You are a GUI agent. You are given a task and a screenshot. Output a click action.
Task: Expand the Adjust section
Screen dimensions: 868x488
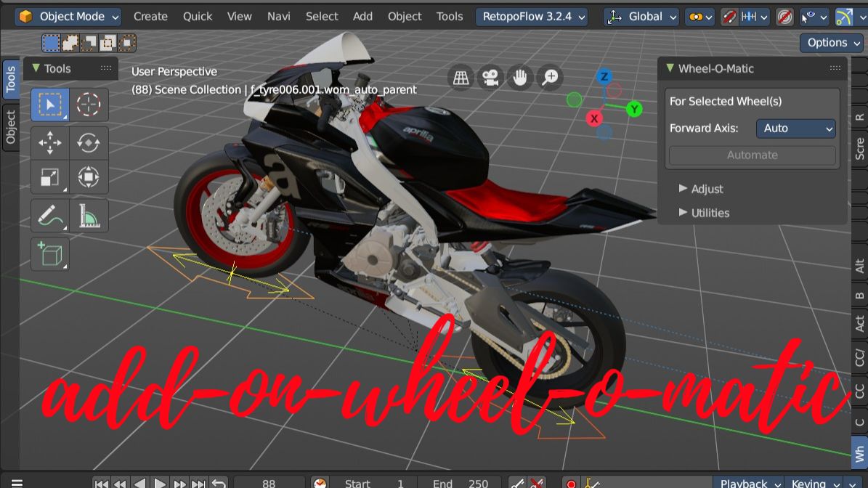pos(701,189)
